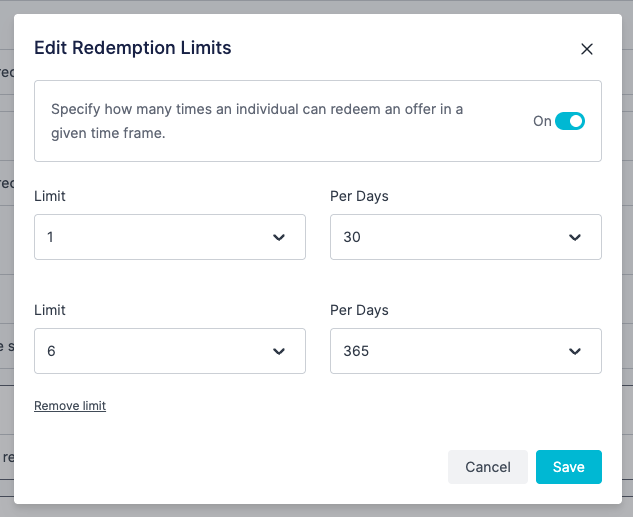
Task: Close the Edit Redemption Limits dialog
Action: click(587, 49)
